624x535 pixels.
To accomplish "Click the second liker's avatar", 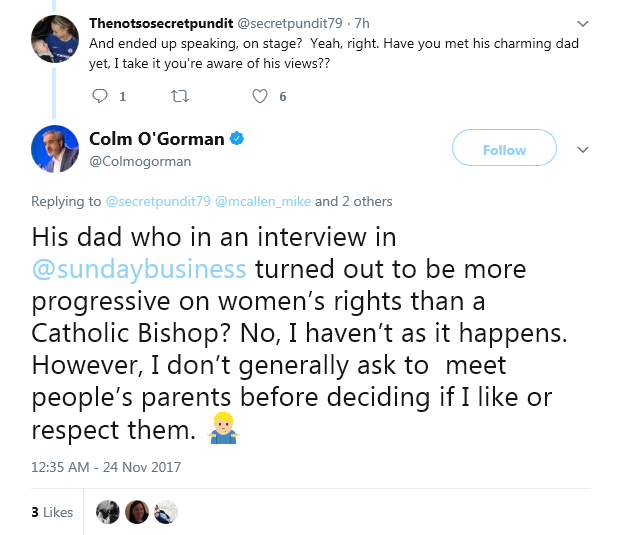I will [x=136, y=511].
